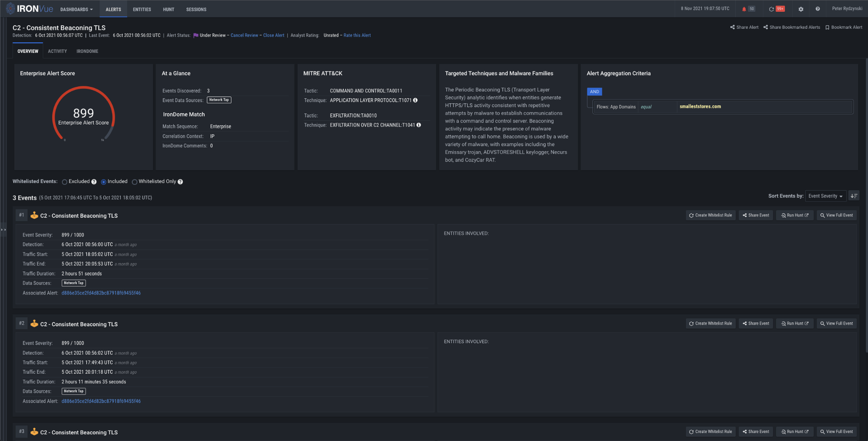The height and width of the screenshot is (441, 868).
Task: Click Network Tap badge in event #1
Action: click(74, 283)
